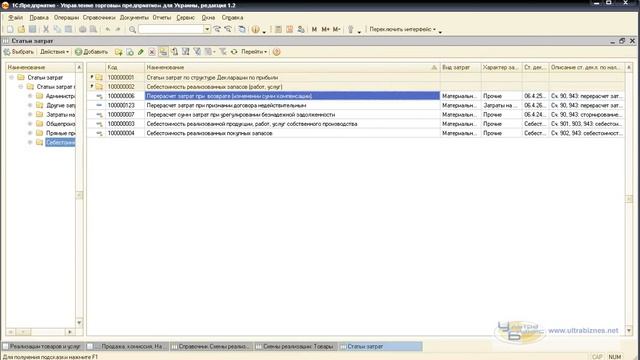Click the tree panel horizontal scroll right arrow
The image size is (640, 360).
coord(70,332)
